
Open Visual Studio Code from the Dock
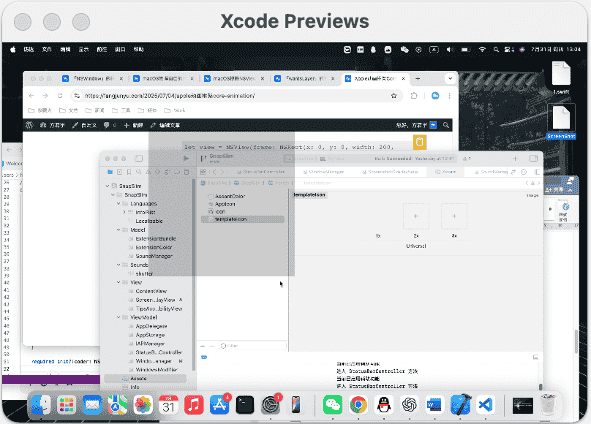click(x=485, y=405)
